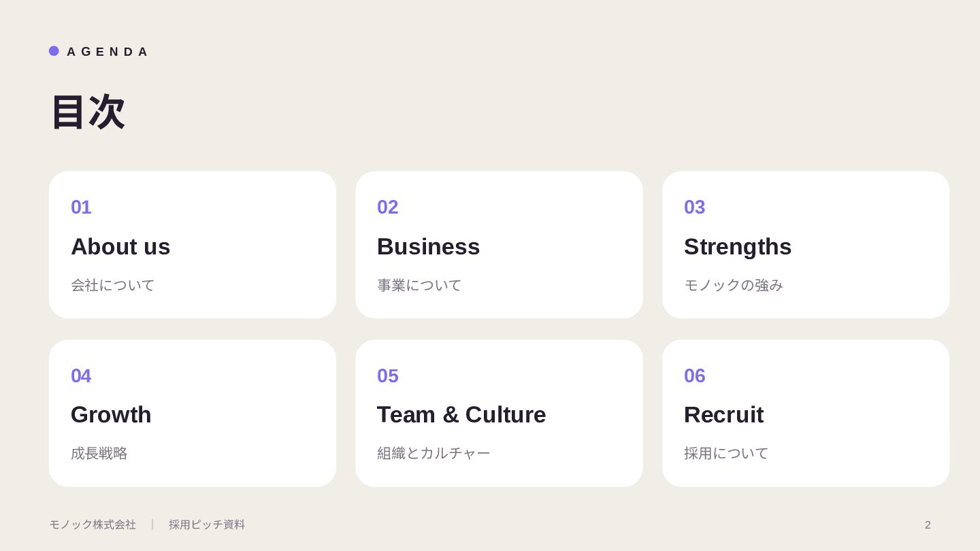Click the モノックの強み subtitle text

[734, 285]
